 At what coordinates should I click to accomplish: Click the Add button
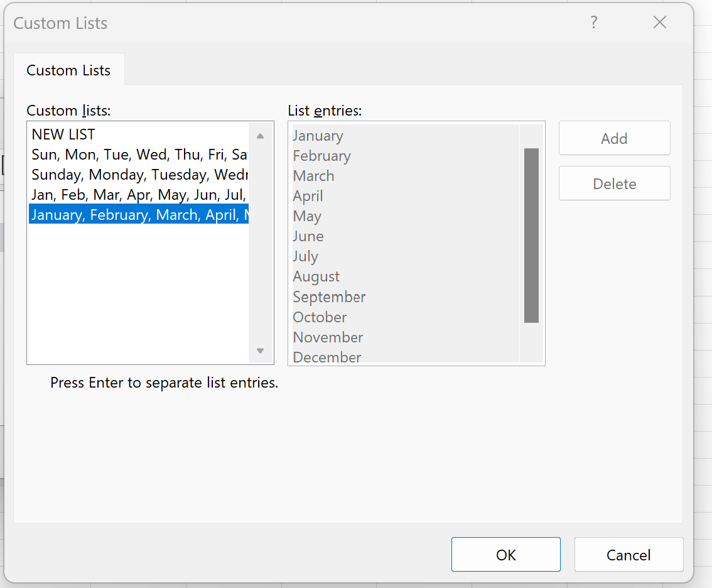coord(615,138)
